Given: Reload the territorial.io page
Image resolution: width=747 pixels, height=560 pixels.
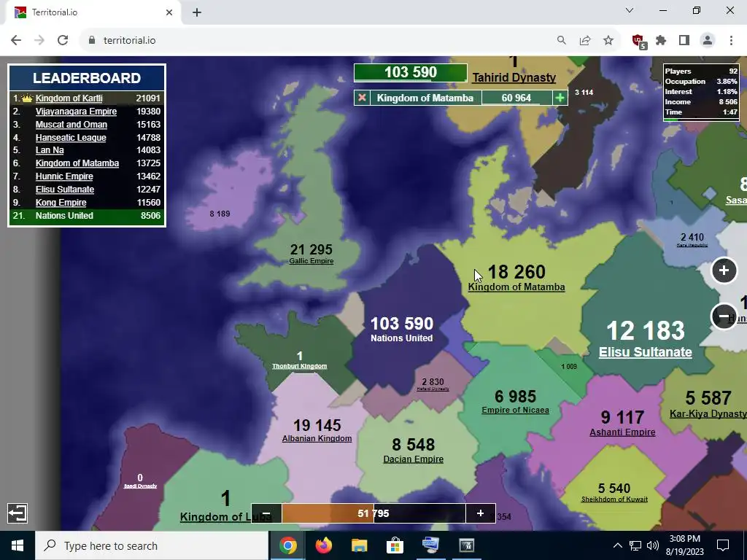Looking at the screenshot, I should (x=63, y=41).
